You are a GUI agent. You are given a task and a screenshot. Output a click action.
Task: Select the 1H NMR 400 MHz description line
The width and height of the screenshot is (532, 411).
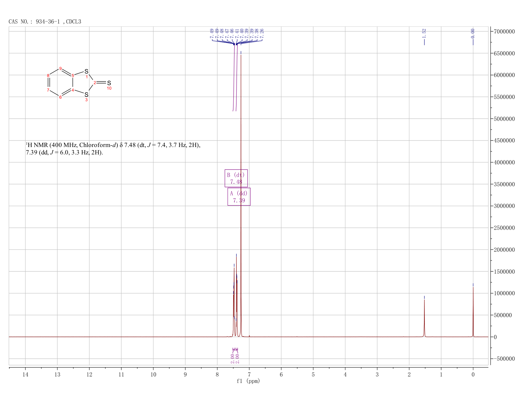point(113,145)
